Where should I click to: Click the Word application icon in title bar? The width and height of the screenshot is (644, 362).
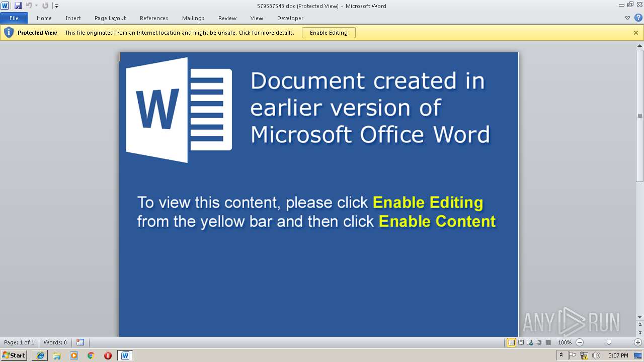coord(5,6)
